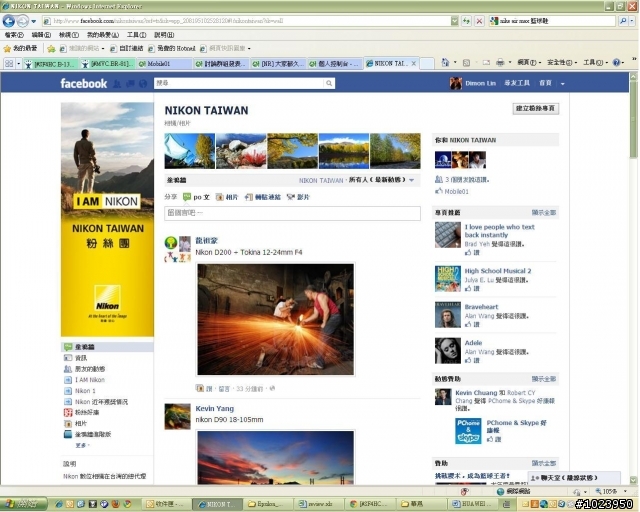The image size is (640, 512).
Task: Open the print options dropdown arrow
Action: pos(509,62)
